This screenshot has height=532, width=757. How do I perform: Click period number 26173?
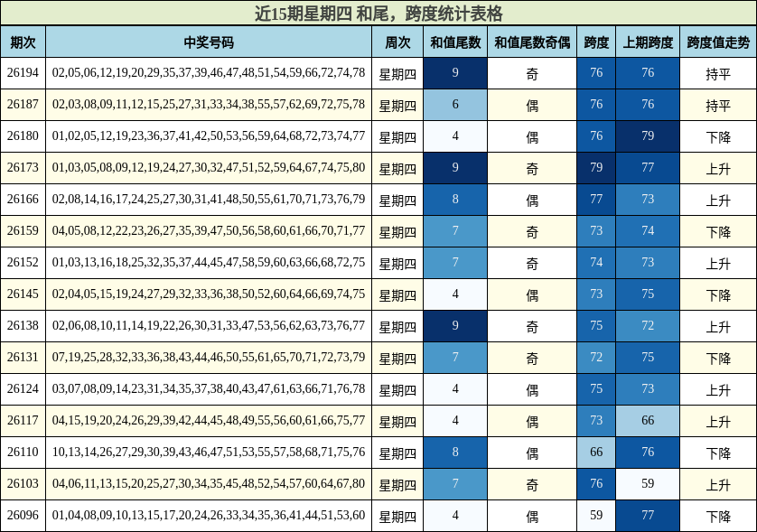coord(23,167)
